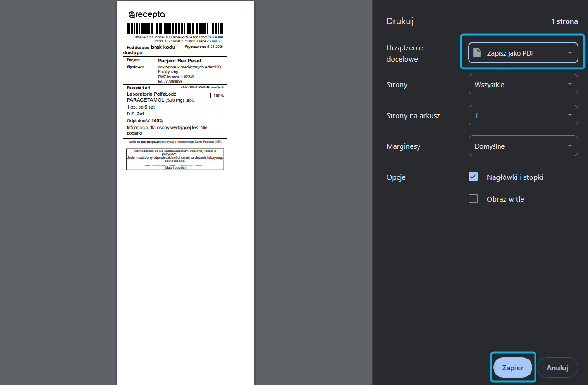The height and width of the screenshot is (385, 588).
Task: Click the recepta logo in the print preview
Action: [x=147, y=14]
